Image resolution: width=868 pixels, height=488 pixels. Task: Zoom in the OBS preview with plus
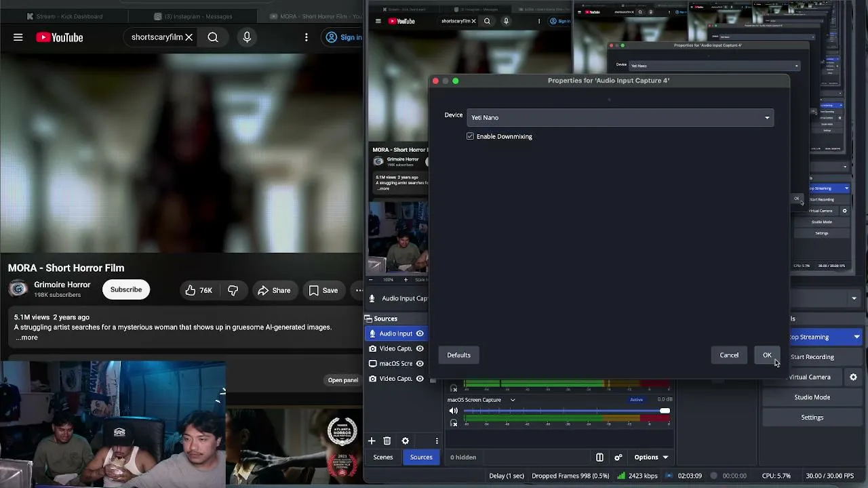click(x=406, y=279)
